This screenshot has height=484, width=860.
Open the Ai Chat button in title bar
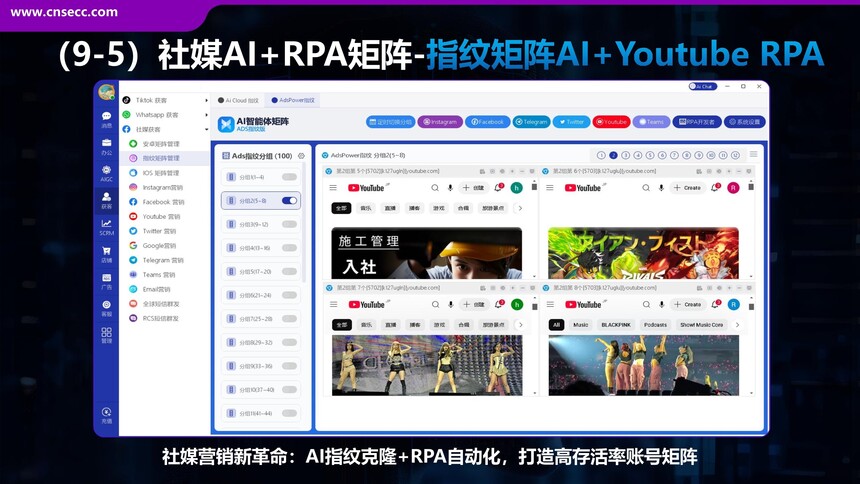pos(703,86)
